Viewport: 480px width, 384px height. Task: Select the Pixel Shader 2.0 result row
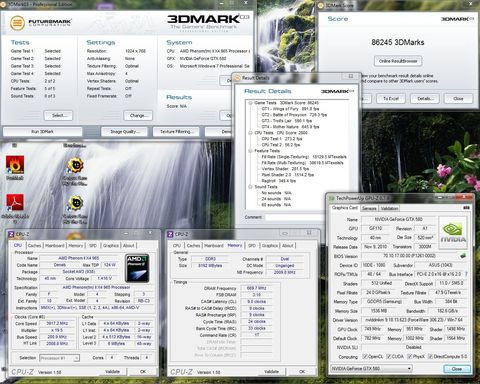point(288,175)
